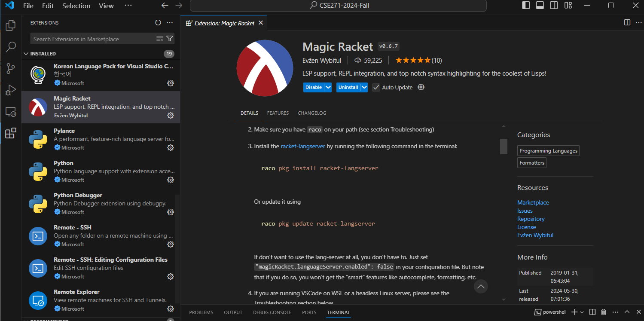644x321 pixels.
Task: Go back navigation arrow
Action: 165,6
